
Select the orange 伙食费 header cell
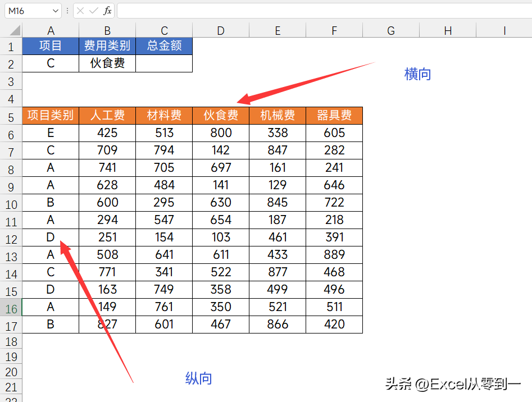point(221,116)
